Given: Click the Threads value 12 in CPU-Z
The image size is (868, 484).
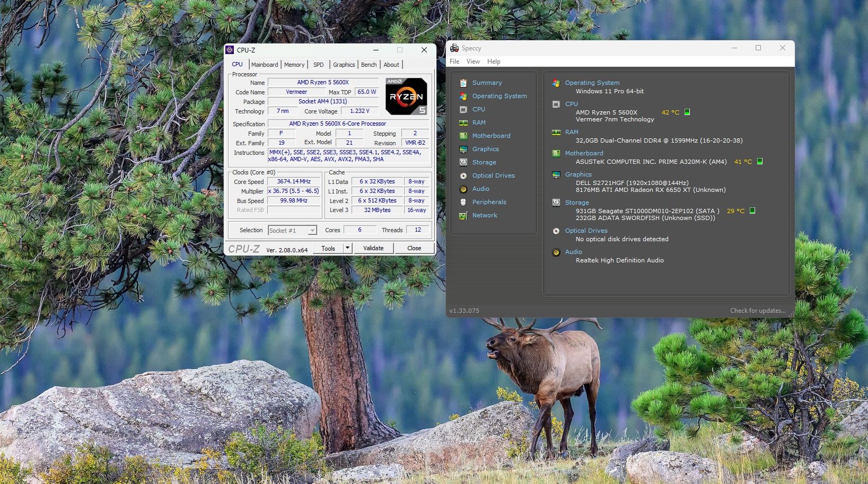Looking at the screenshot, I should [418, 230].
